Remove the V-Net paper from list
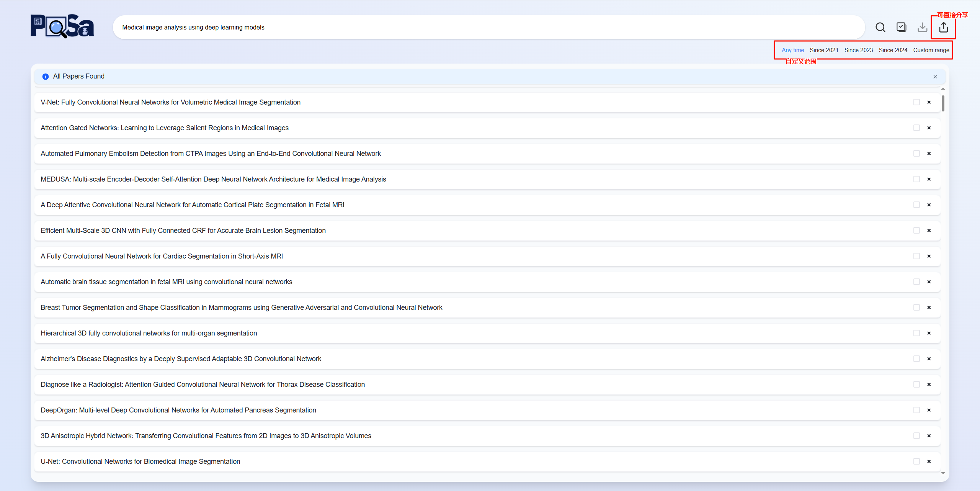This screenshot has width=980, height=491. (x=929, y=102)
